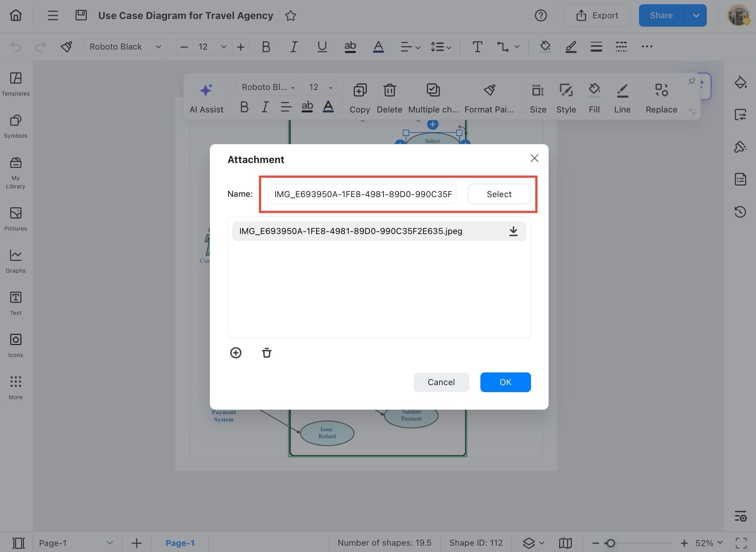Open the hamburger menu
Screen dimensions: 756x552
tap(53, 15)
